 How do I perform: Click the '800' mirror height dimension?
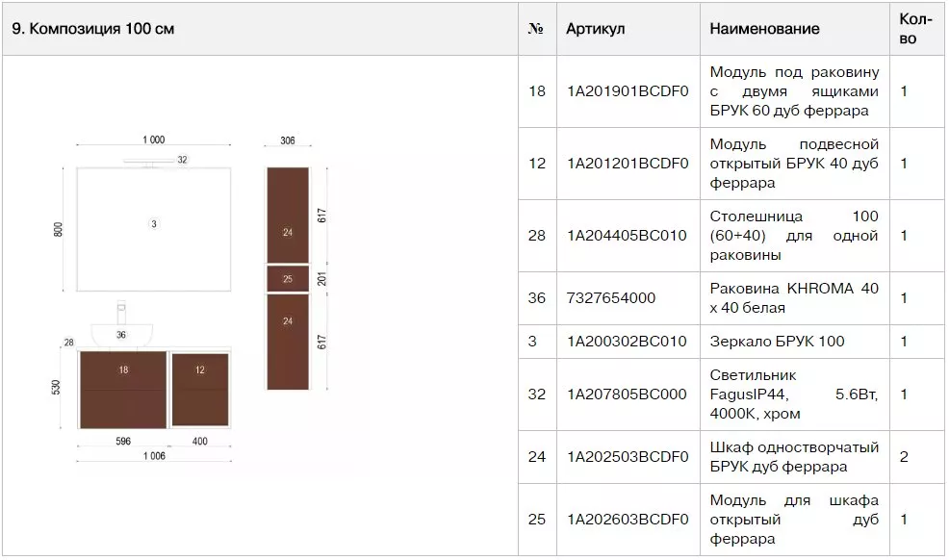click(58, 230)
